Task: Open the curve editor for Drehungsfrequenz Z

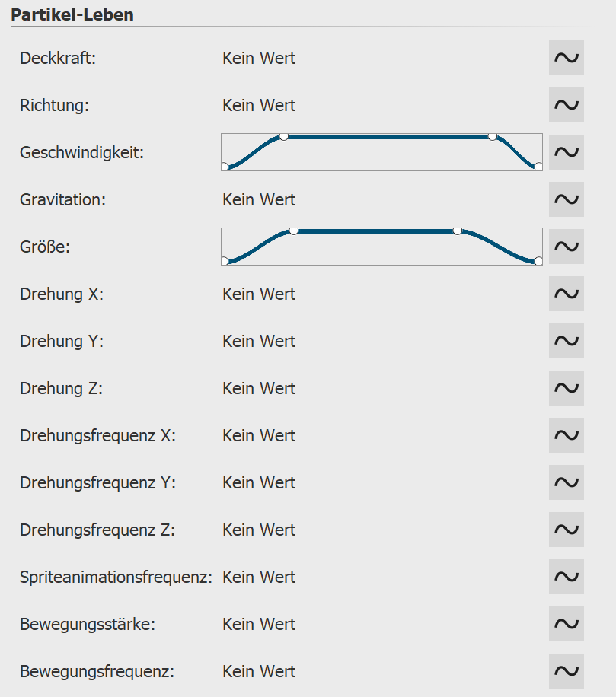Action: pyautogui.click(x=567, y=530)
